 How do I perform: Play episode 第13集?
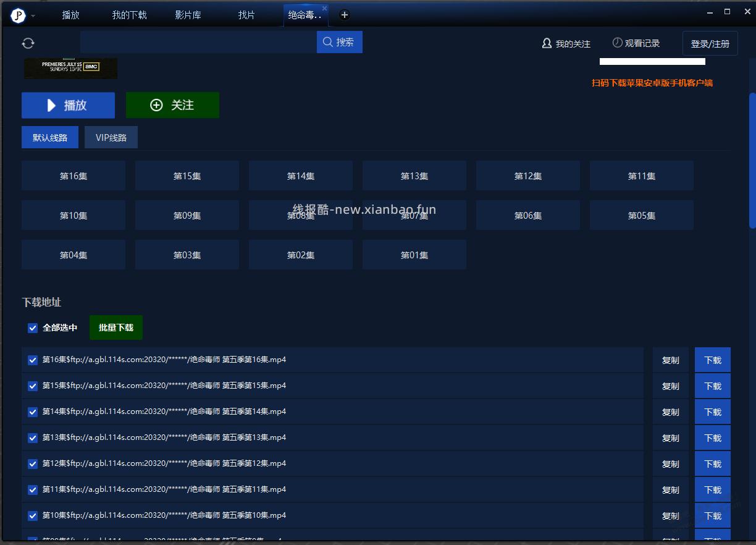coord(414,175)
